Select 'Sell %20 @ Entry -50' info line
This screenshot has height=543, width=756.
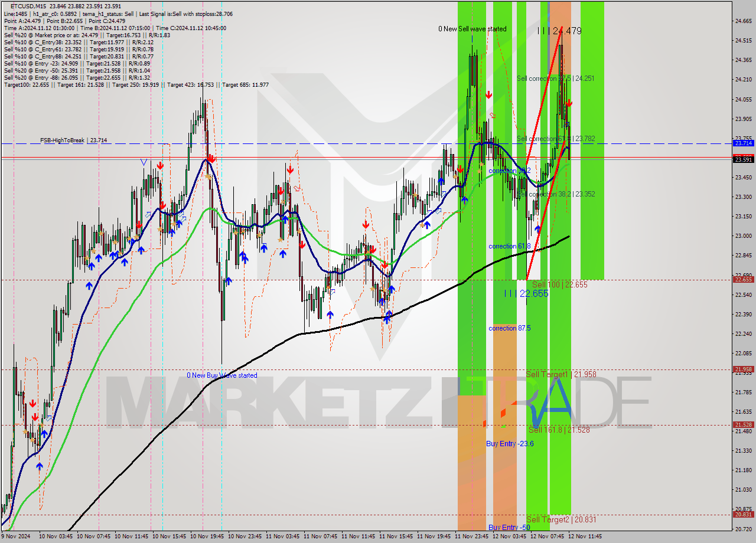click(x=77, y=71)
